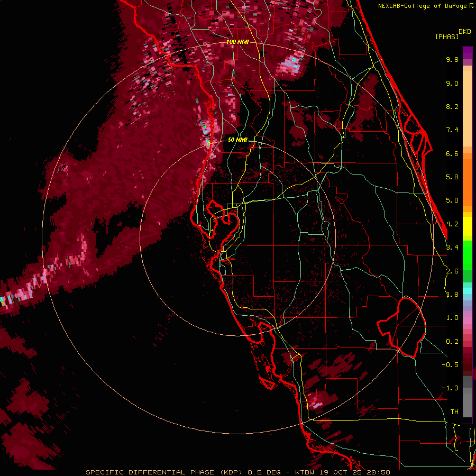The height and width of the screenshot is (476, 476).
Task: Click the [PHAS] legend heading
Action: (x=447, y=36)
